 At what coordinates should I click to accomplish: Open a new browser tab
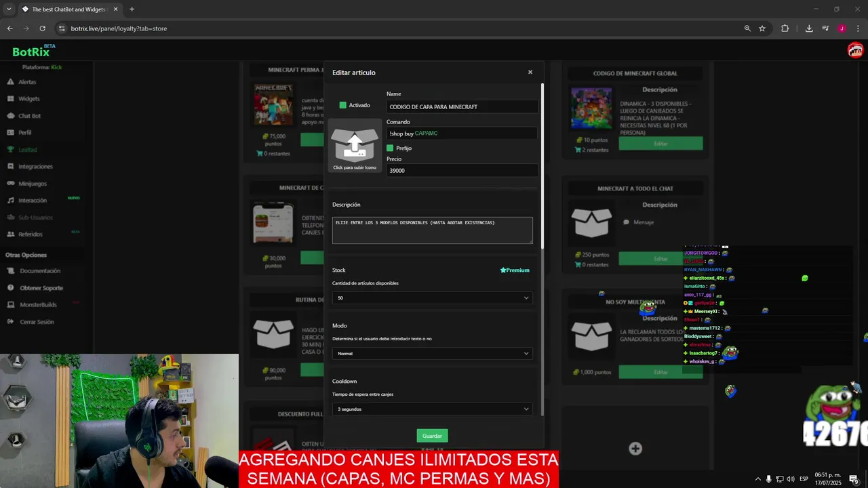[132, 9]
